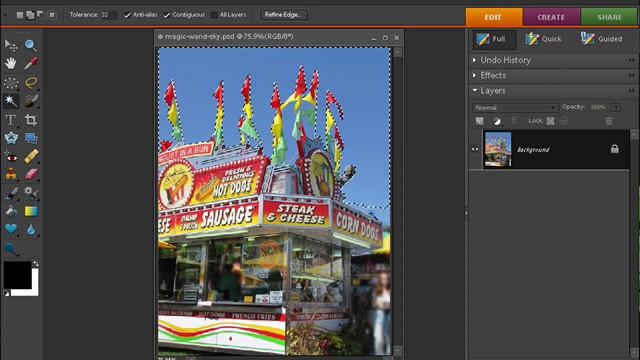Open the Normal blend mode dropdown
Screen dimensions: 640x360
(x=515, y=108)
